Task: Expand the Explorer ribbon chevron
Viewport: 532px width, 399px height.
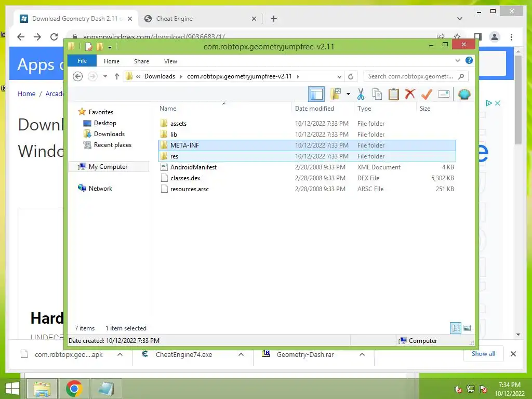Action: pyautogui.click(x=457, y=60)
